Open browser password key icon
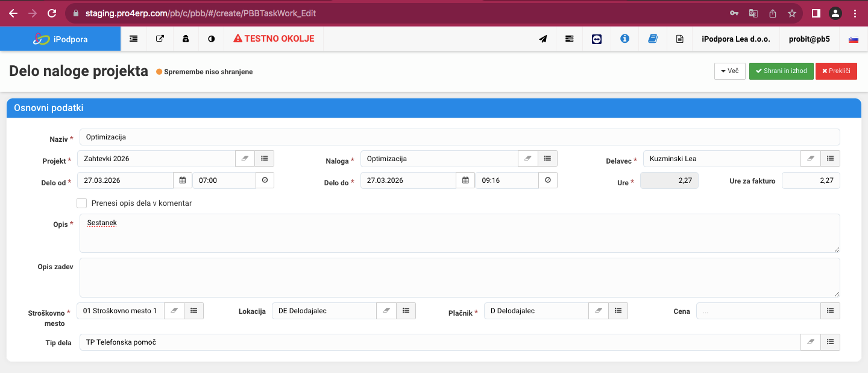The height and width of the screenshot is (373, 868). click(734, 13)
